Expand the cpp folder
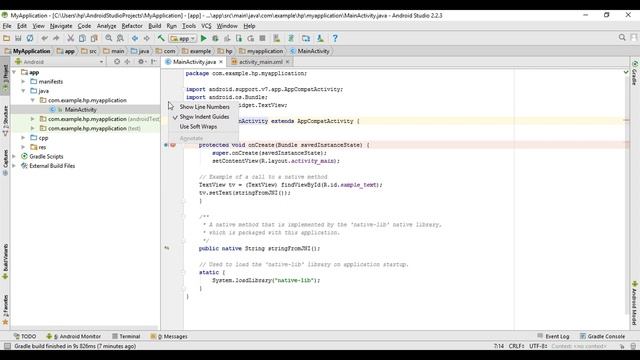The height and width of the screenshot is (360, 640). 24,138
